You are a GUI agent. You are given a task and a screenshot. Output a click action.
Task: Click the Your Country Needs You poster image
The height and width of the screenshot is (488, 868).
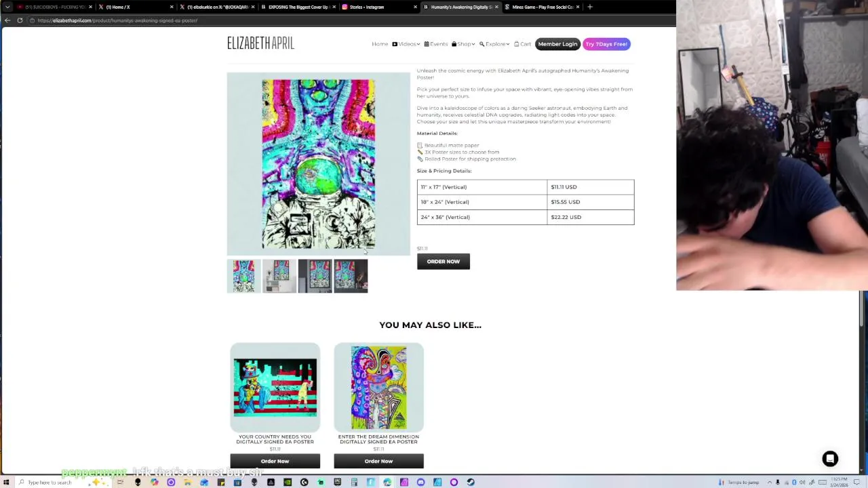[275, 387]
